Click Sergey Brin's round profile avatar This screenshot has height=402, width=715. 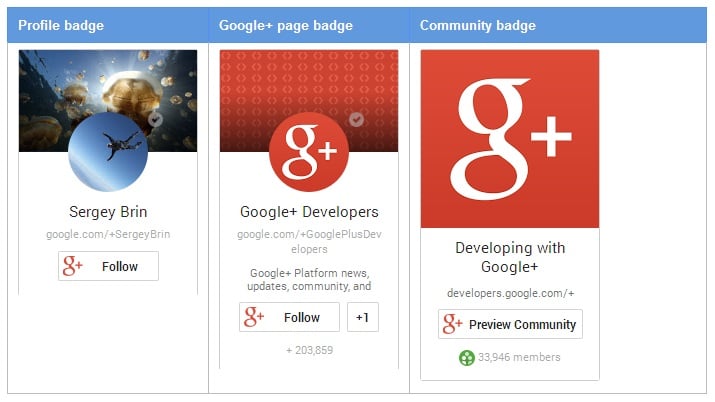tap(108, 151)
